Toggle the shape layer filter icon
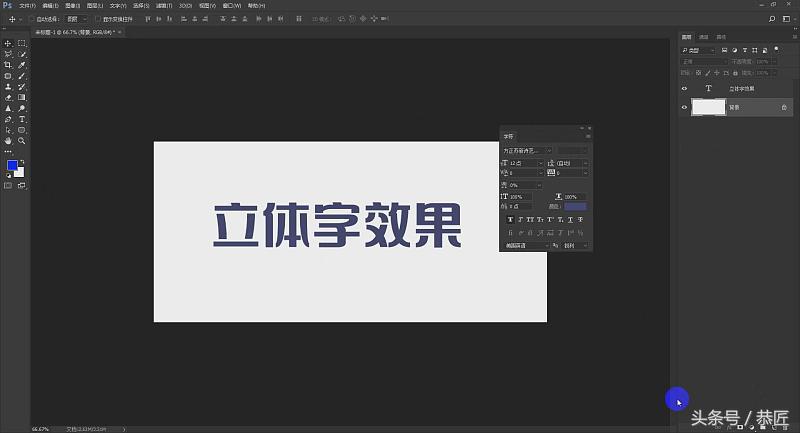800x433 pixels. [x=755, y=50]
